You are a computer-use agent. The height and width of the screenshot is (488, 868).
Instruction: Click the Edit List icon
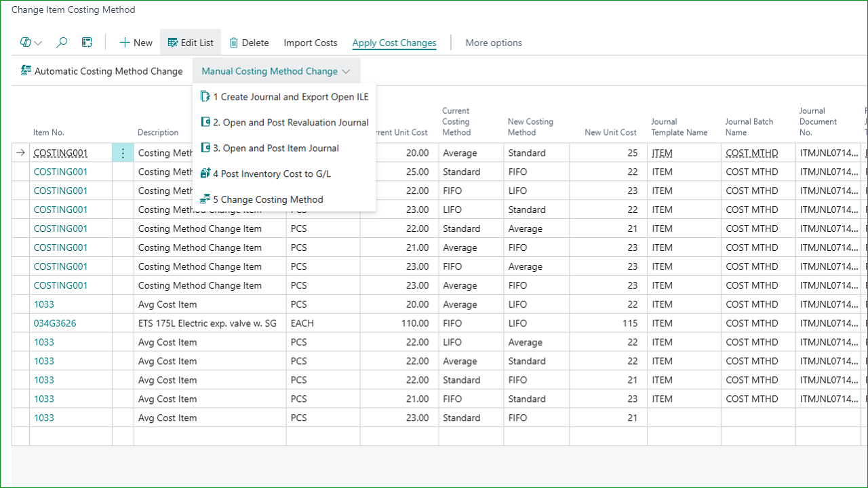click(x=173, y=43)
